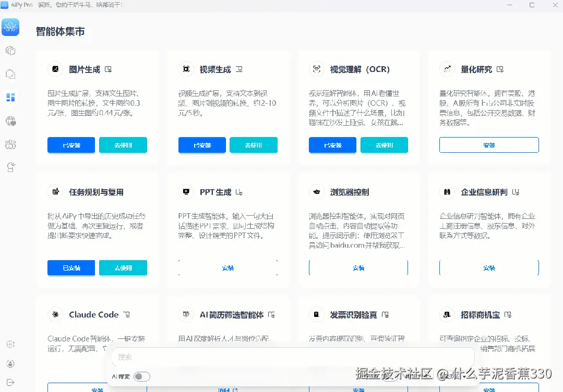Viewport: 563px width, 392px height.
Task: Click 已安装 on 任务规划与复用 card
Action: (71, 267)
